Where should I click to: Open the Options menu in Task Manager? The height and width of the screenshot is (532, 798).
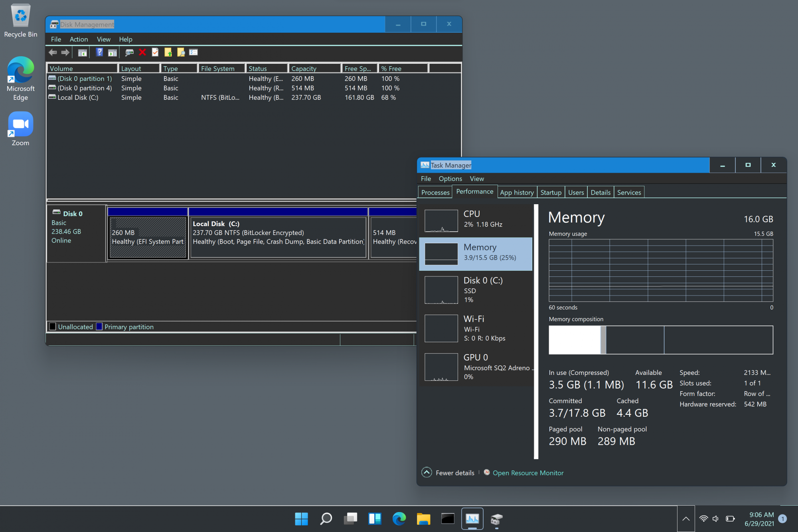coord(450,179)
